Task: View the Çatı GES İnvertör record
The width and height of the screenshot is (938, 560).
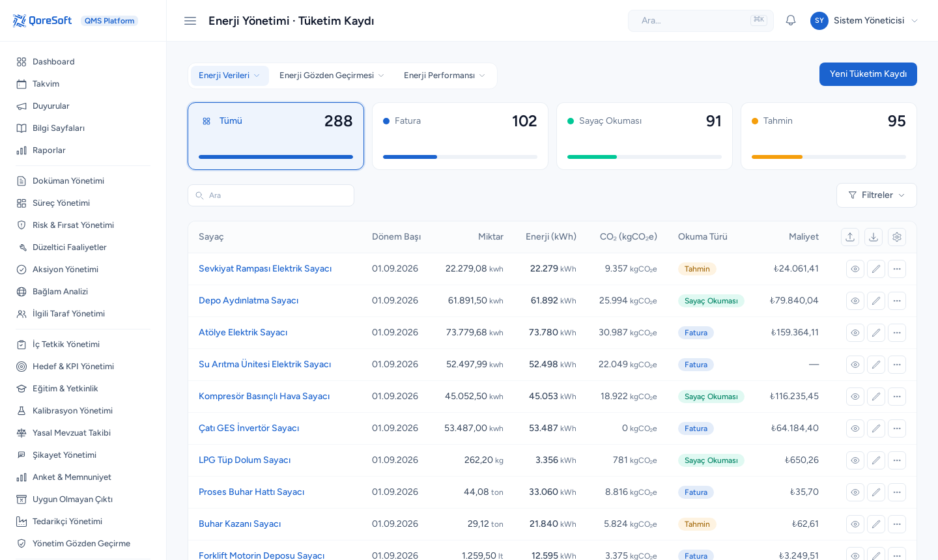Action: click(855, 428)
